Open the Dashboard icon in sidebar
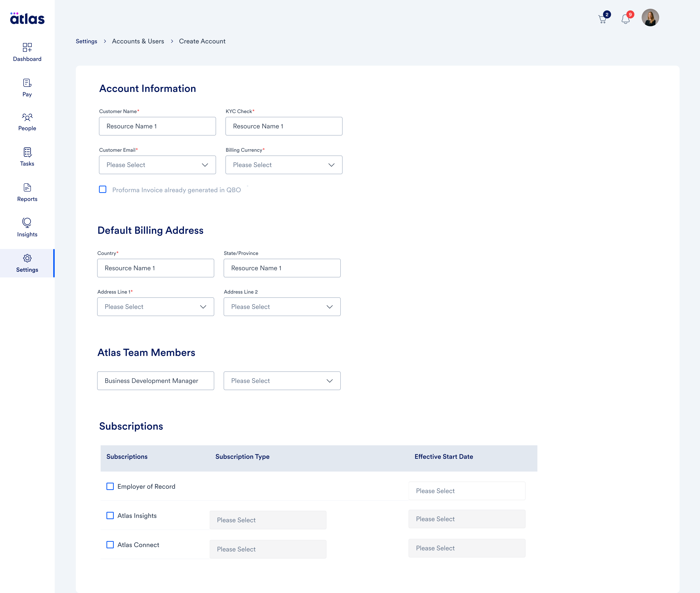 coord(27,47)
